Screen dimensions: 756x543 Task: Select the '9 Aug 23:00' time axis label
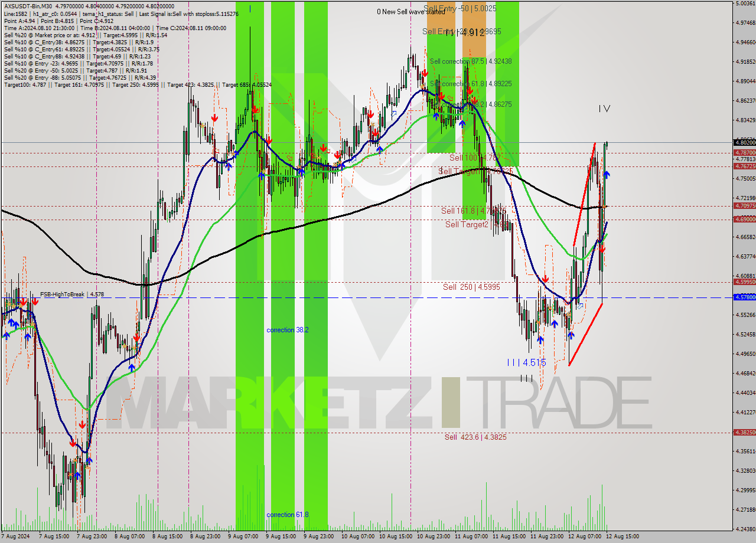(319, 537)
